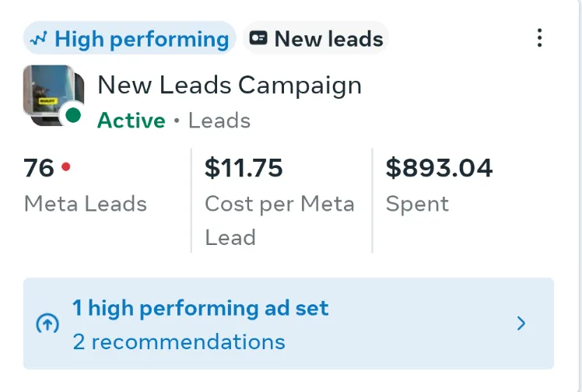Image resolution: width=582 pixels, height=392 pixels.
Task: Open the New Leads Campaign title
Action: (x=230, y=86)
